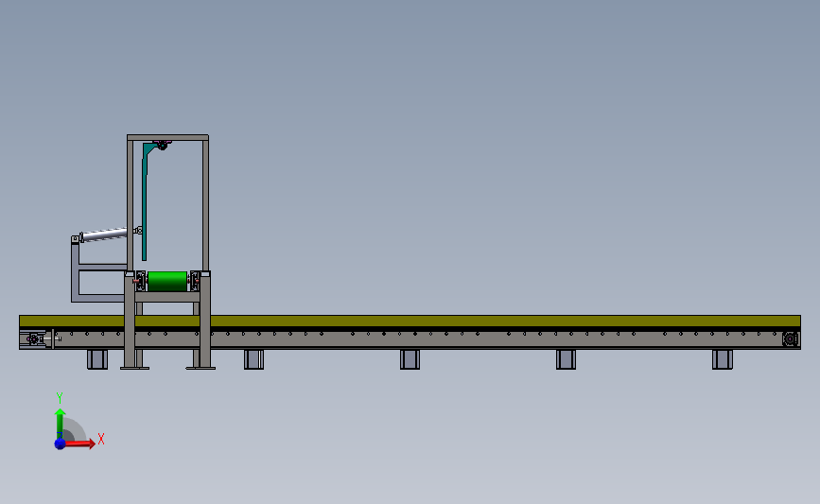Select the olive conveyor belt surface
The image size is (820, 504).
click(x=410, y=321)
